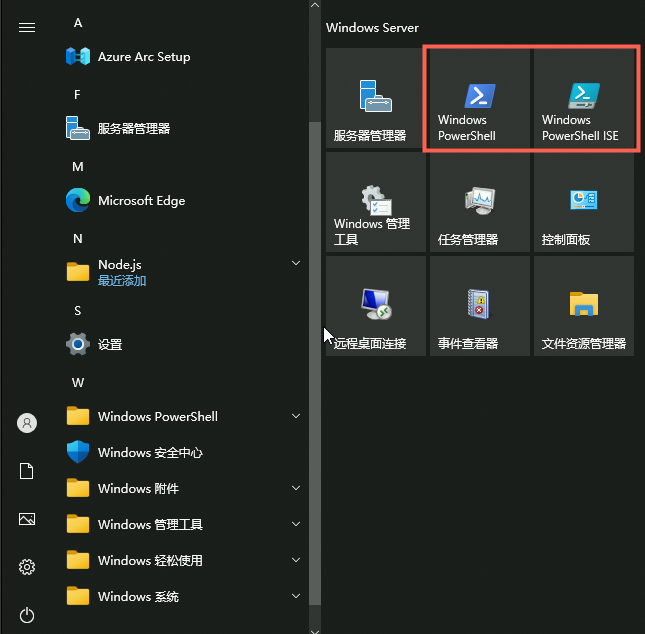Click the letter S group header
The width and height of the screenshot is (645, 634).
77,311
